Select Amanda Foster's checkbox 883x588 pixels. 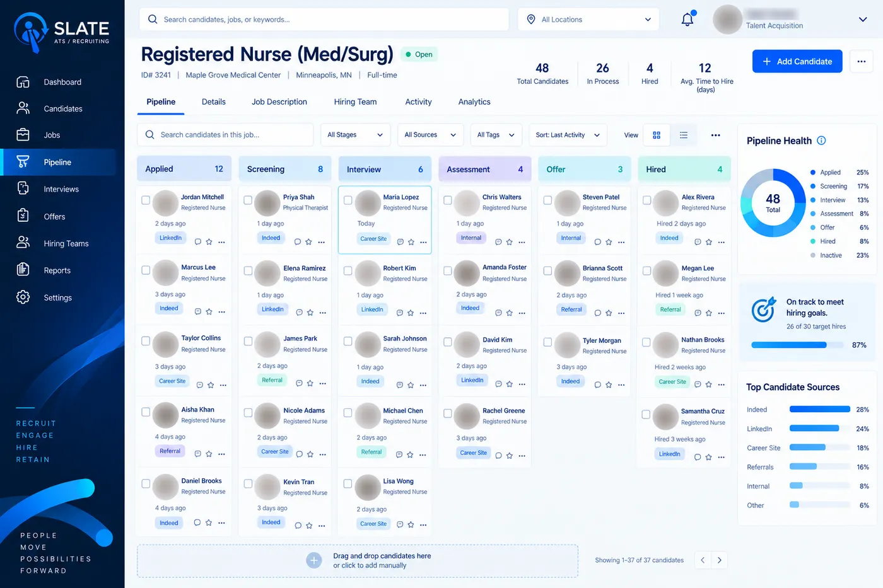coord(447,271)
